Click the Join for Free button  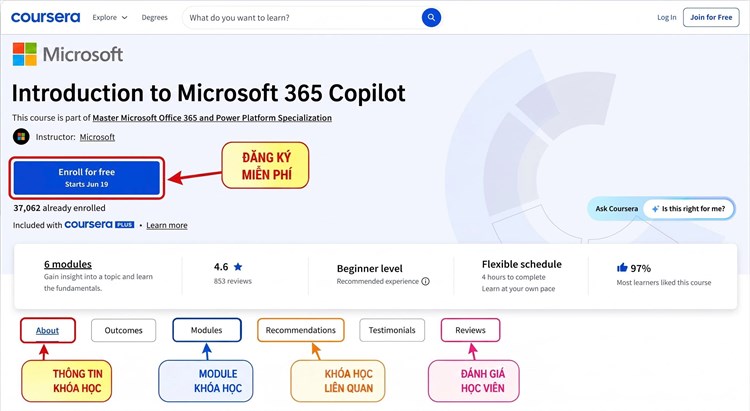[x=711, y=17]
